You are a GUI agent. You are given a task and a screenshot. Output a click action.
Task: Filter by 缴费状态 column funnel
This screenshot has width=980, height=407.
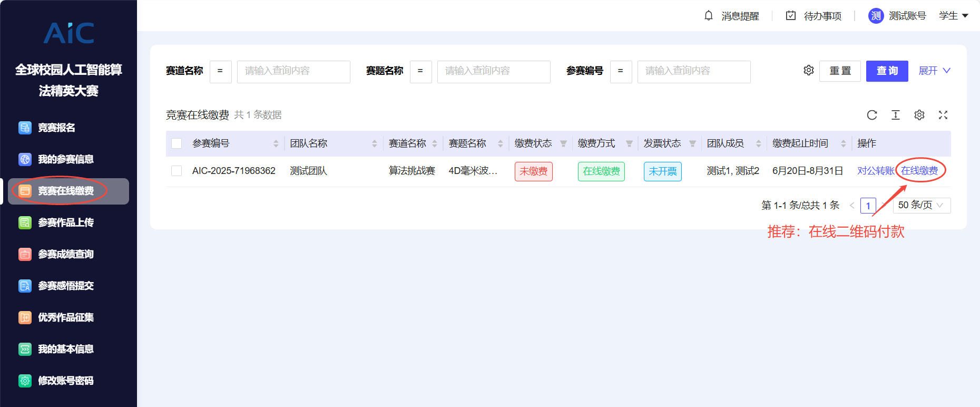pyautogui.click(x=563, y=143)
